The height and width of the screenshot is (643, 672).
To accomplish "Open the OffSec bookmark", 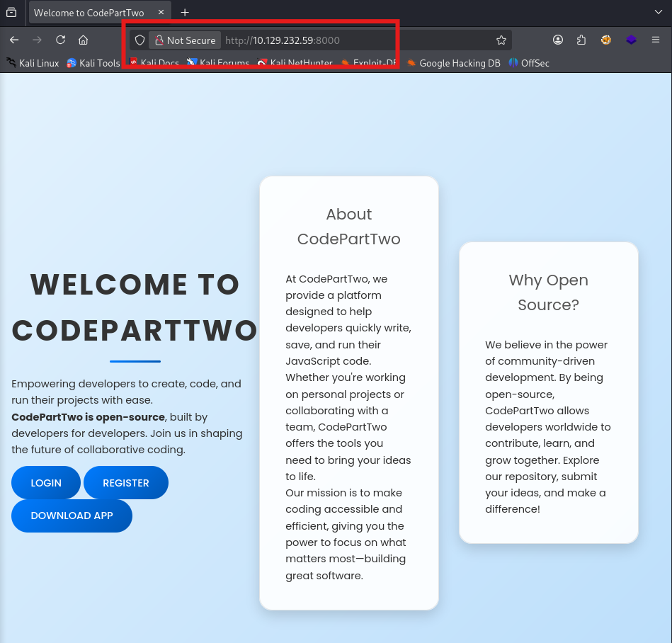I will click(x=529, y=63).
